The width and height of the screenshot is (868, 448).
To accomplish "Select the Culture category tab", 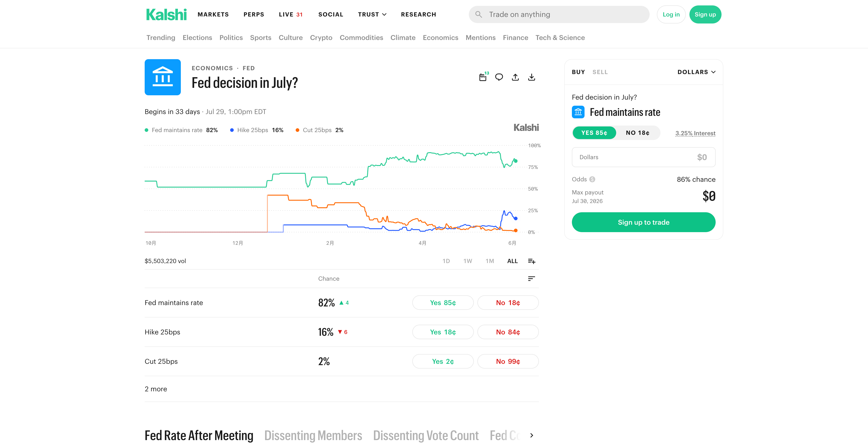I will tap(290, 38).
